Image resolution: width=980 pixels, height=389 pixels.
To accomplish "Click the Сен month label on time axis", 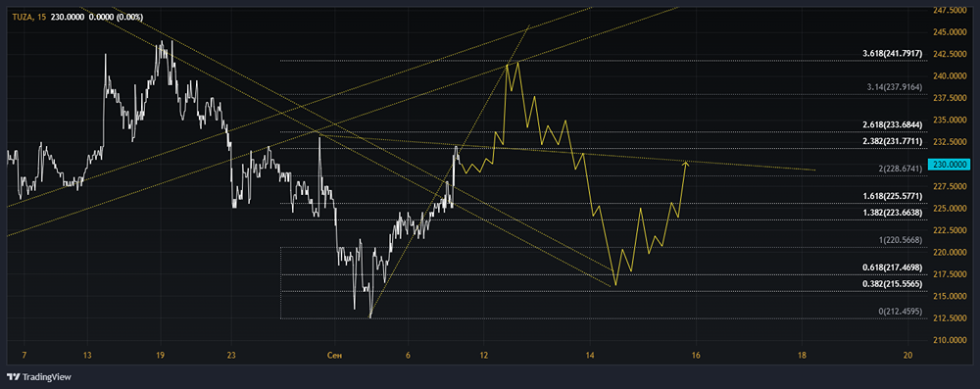I will pos(334,356).
